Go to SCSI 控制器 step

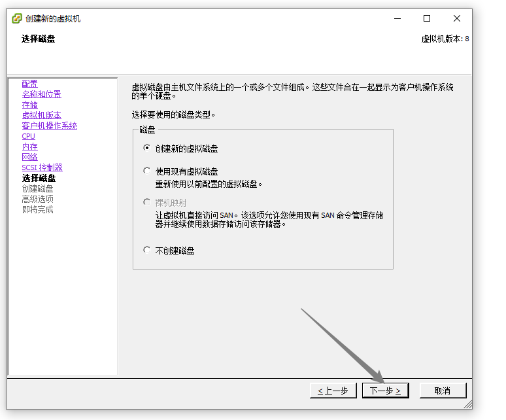point(42,167)
